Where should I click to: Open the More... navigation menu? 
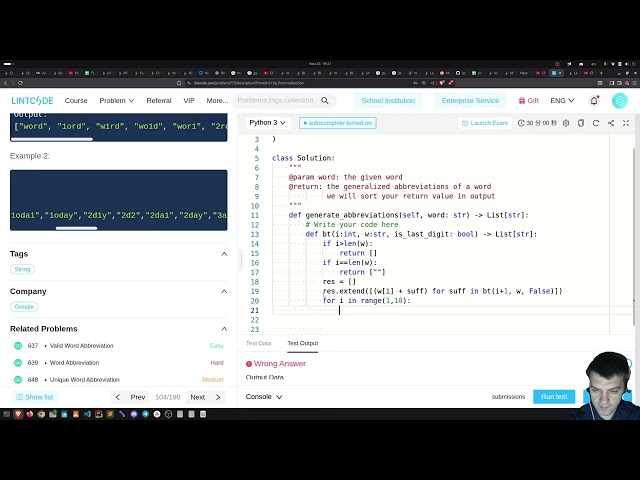(x=217, y=100)
